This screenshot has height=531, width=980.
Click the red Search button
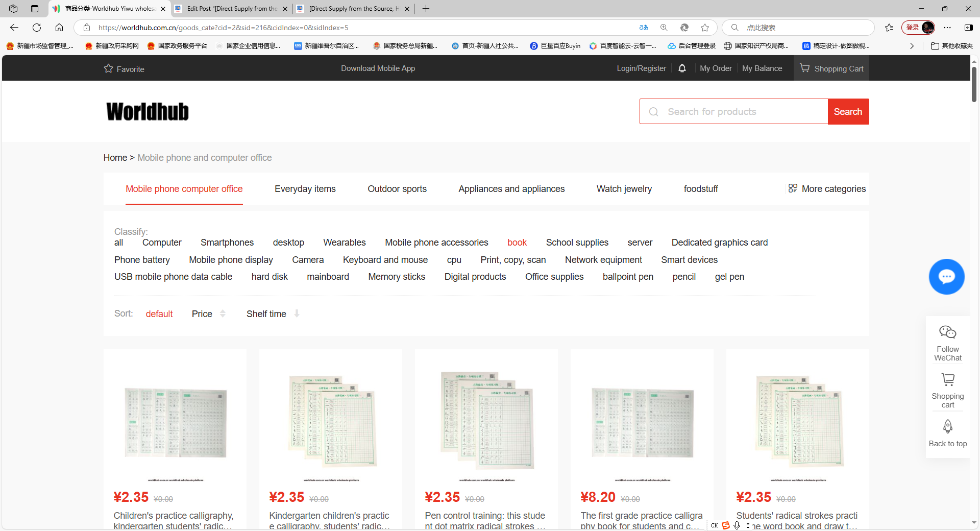click(848, 112)
